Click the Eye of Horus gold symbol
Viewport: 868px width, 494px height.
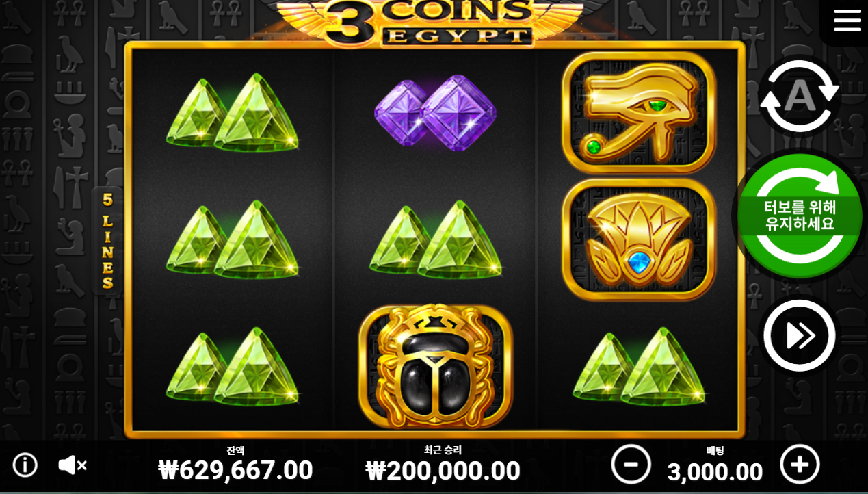[x=639, y=113]
